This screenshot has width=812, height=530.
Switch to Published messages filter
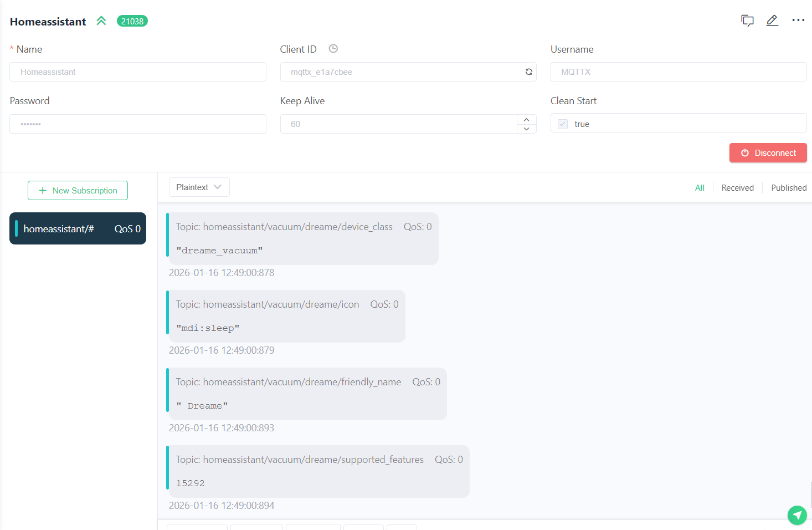789,188
